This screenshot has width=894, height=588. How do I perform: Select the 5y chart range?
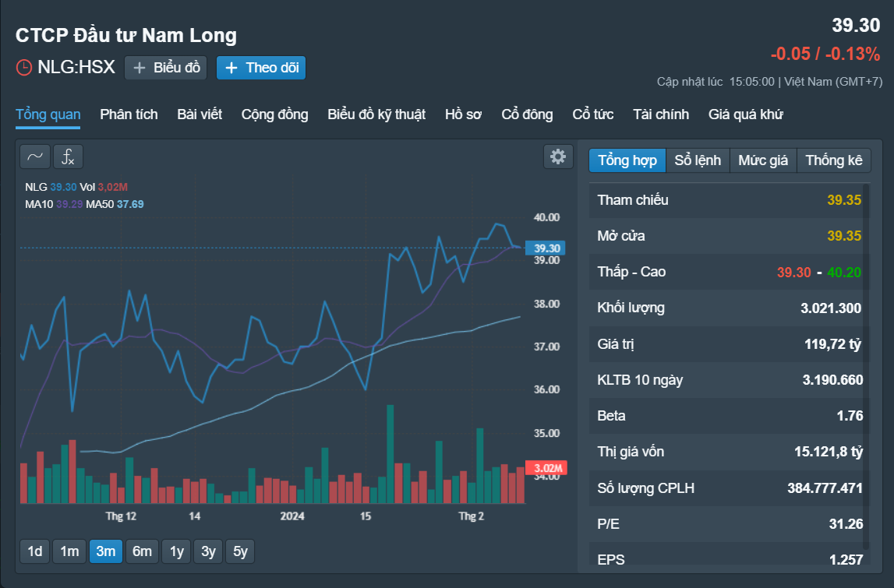tap(240, 551)
